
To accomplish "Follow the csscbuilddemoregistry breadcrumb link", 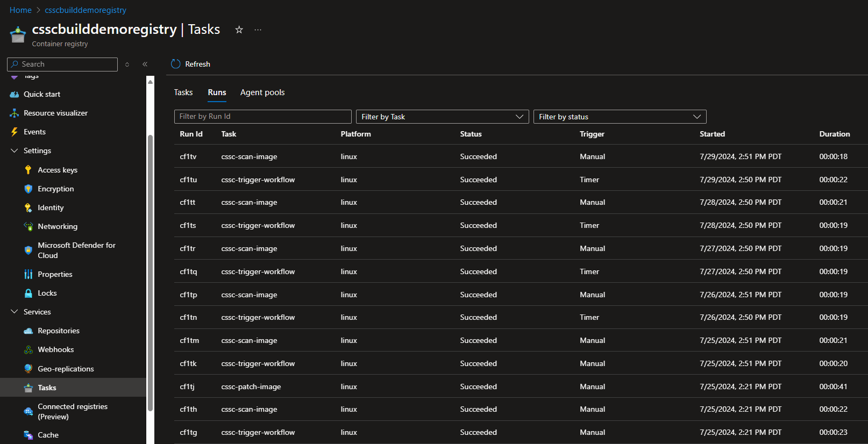I will point(86,10).
